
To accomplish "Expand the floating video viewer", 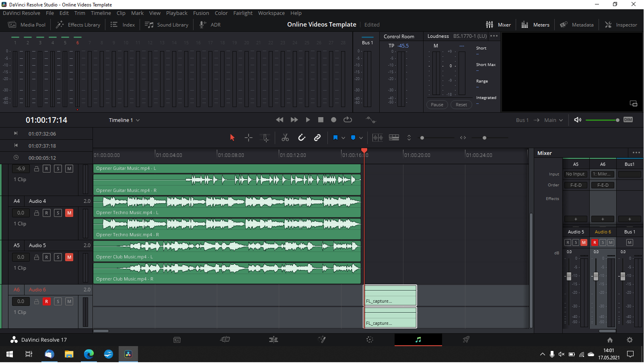I will coord(634,103).
